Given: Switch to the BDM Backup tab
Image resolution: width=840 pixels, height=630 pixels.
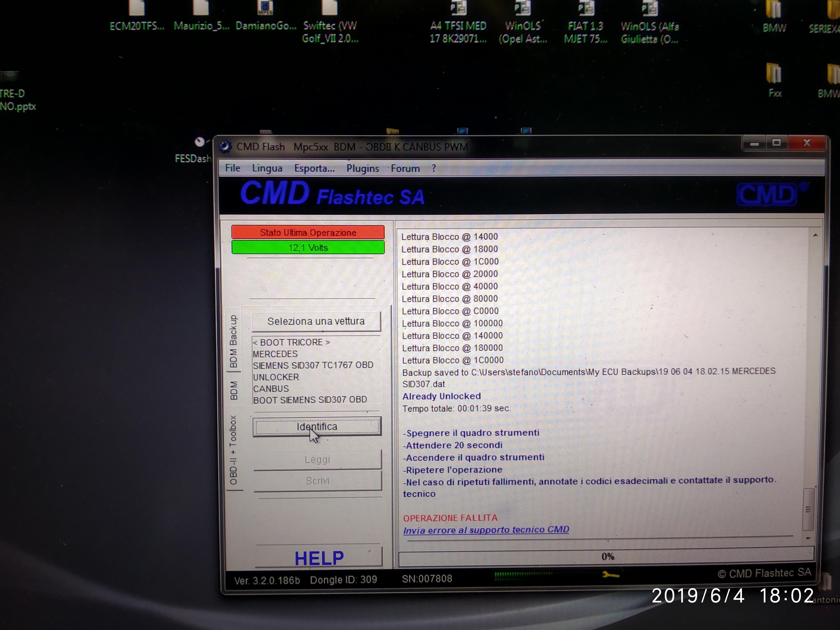Looking at the screenshot, I should 233,341.
